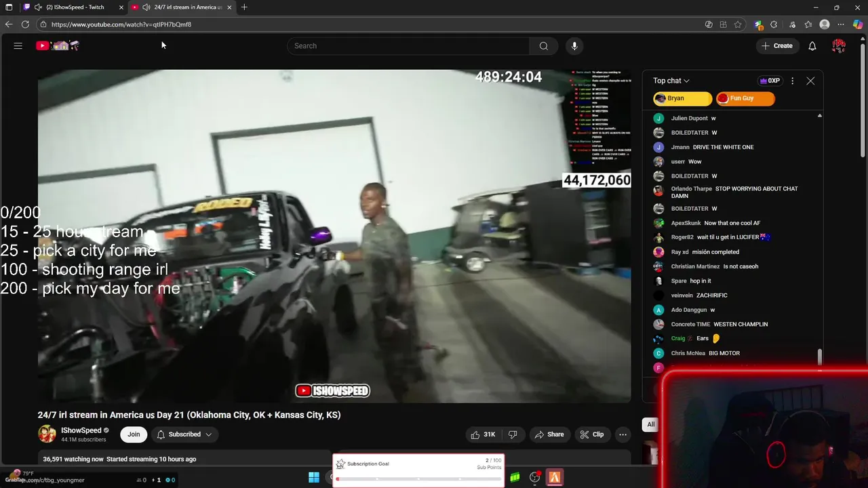Open browser Settings and more ellipsis
The height and width of the screenshot is (488, 868).
tap(841, 24)
